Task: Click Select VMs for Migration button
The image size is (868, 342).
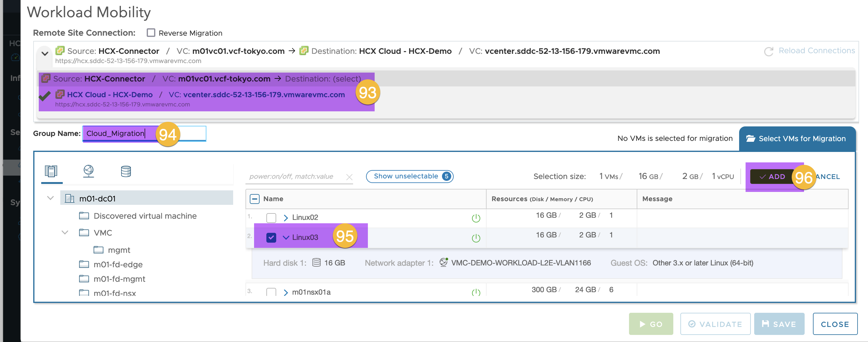Action: click(797, 139)
